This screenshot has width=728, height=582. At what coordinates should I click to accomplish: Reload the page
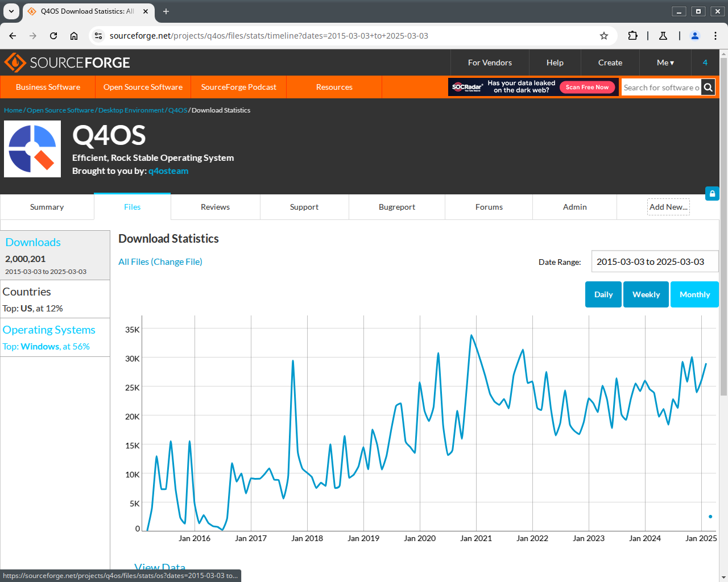pos(53,36)
